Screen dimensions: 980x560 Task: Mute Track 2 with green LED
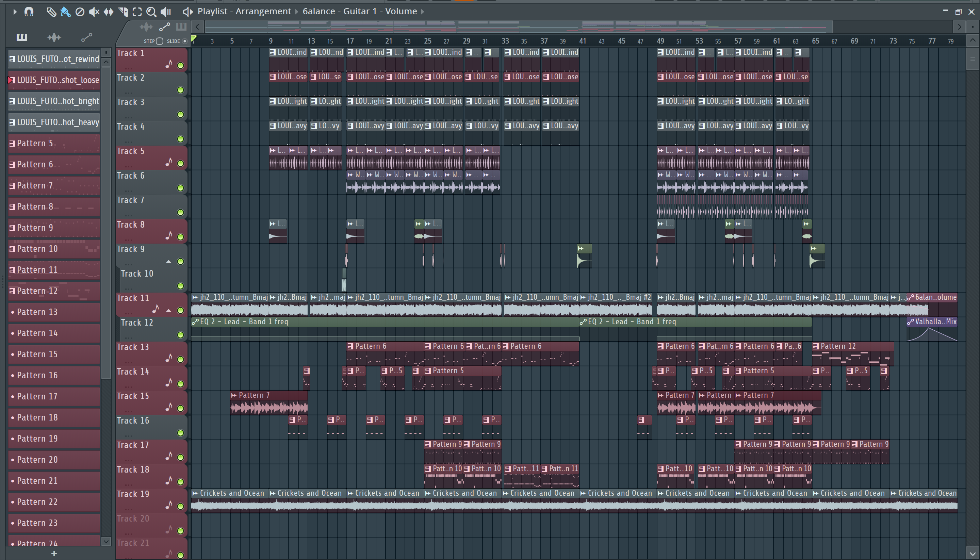180,90
